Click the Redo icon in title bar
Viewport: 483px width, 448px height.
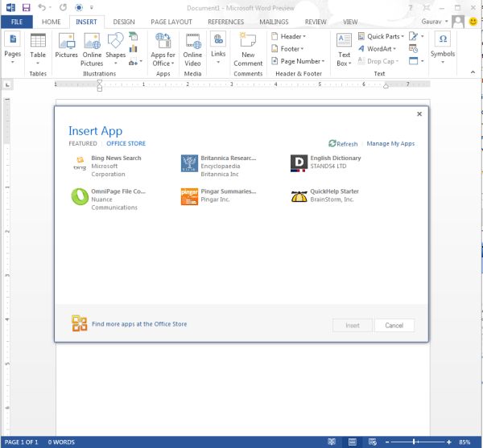[x=63, y=7]
